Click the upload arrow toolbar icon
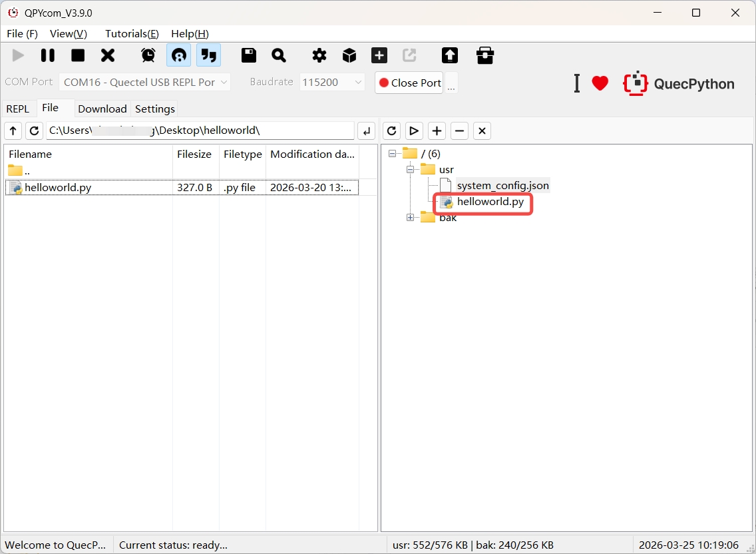This screenshot has width=756, height=554. pos(450,55)
